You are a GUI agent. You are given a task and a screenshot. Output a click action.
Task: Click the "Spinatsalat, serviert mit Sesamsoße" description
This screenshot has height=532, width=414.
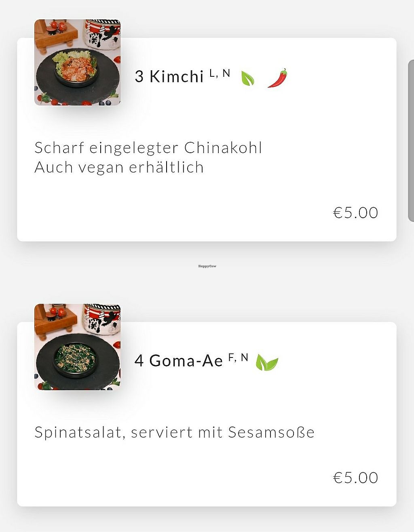click(x=174, y=432)
